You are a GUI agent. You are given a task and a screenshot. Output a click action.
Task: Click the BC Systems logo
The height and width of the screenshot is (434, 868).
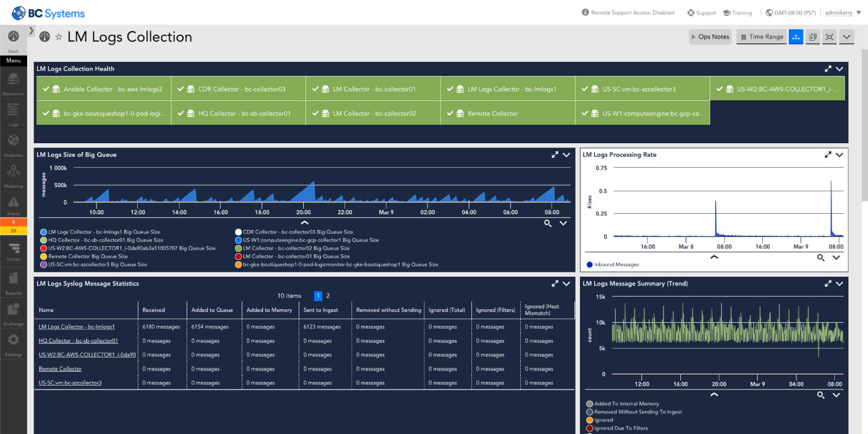pyautogui.click(x=48, y=13)
